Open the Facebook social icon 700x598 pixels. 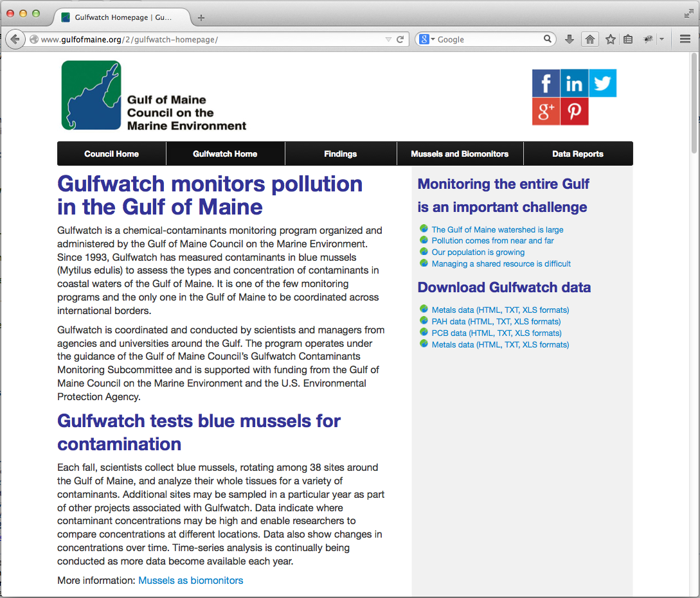click(x=546, y=83)
